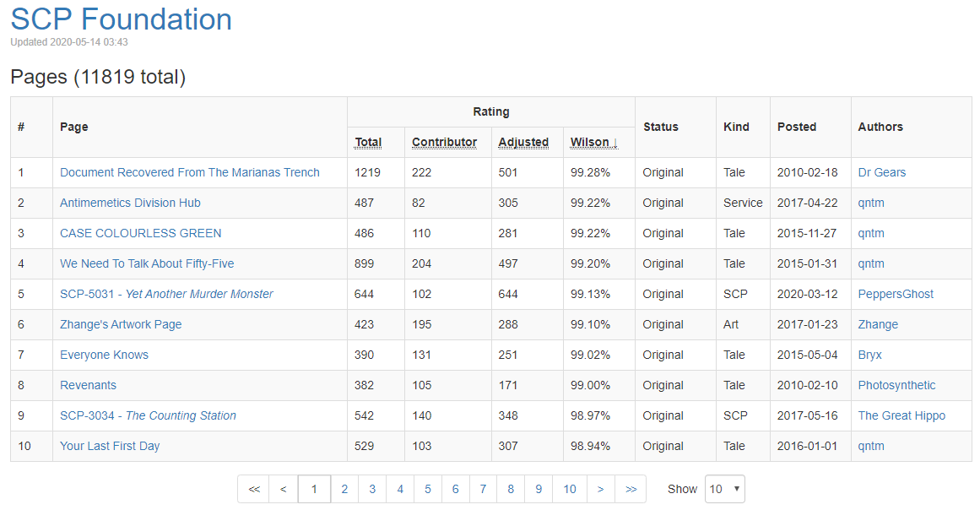Sort table by Adjusted rating
Image resolution: width=980 pixels, height=510 pixels.
point(523,143)
